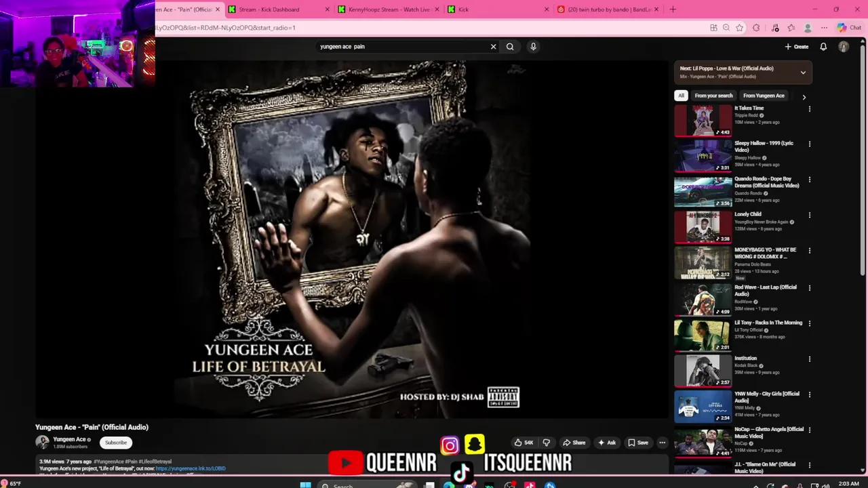Image resolution: width=868 pixels, height=488 pixels.
Task: Open Edge split screen icon in address bar
Action: 713,28
